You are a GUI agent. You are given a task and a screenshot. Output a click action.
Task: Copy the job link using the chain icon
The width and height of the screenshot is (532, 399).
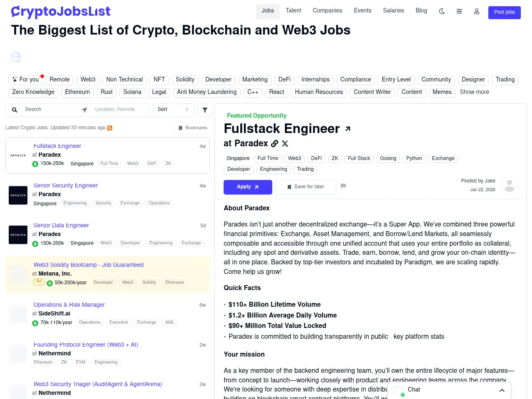274,143
